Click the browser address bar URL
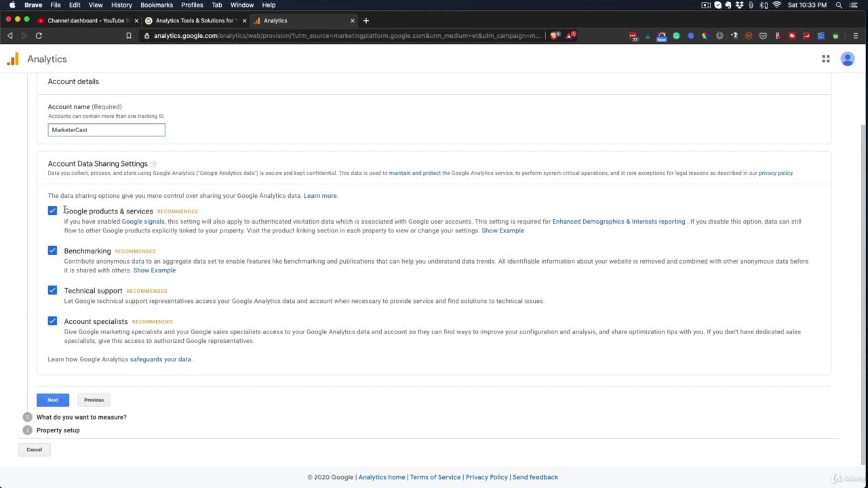Image resolution: width=868 pixels, height=488 pixels. click(x=347, y=35)
